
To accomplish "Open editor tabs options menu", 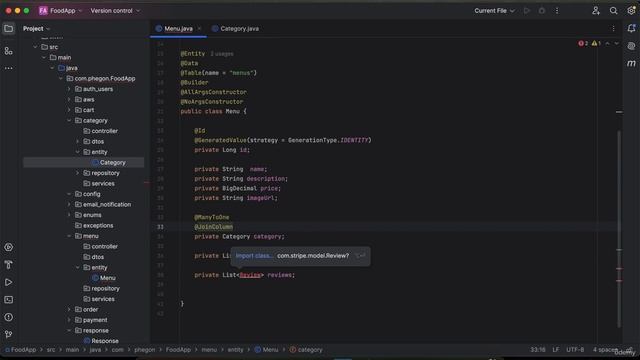I will pyautogui.click(x=613, y=29).
